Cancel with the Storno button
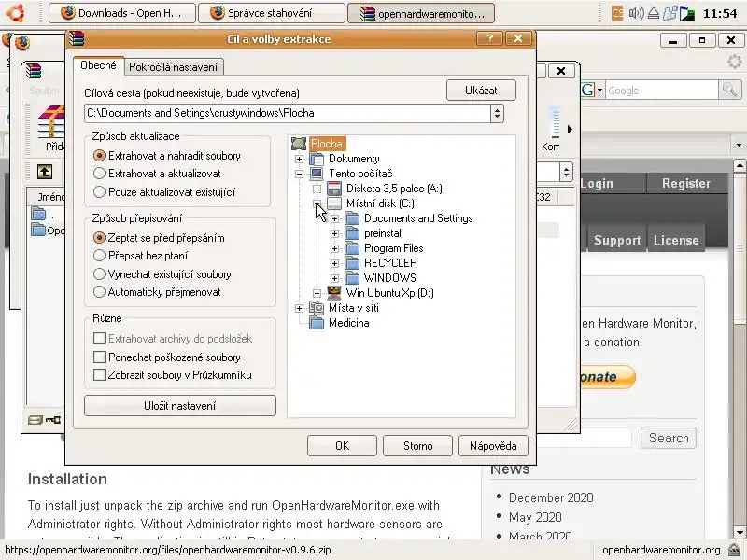Viewport: 747px width, 560px height. point(417,446)
